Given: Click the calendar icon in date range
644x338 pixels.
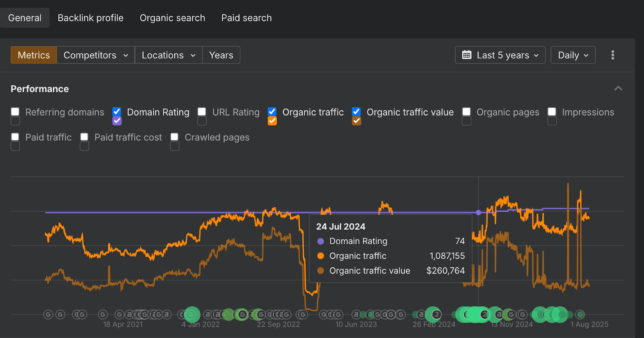Looking at the screenshot, I should pyautogui.click(x=466, y=55).
